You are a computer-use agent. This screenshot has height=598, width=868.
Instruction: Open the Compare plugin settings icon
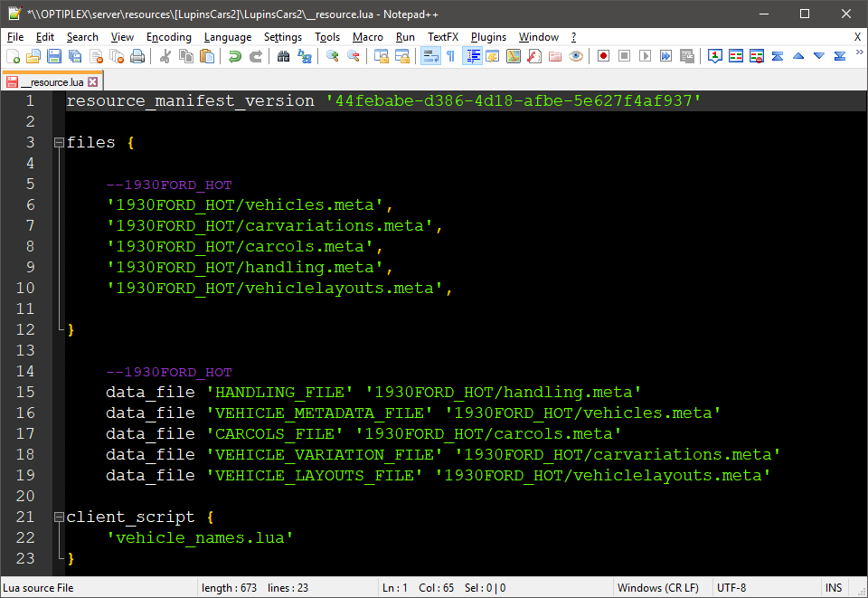[714, 56]
